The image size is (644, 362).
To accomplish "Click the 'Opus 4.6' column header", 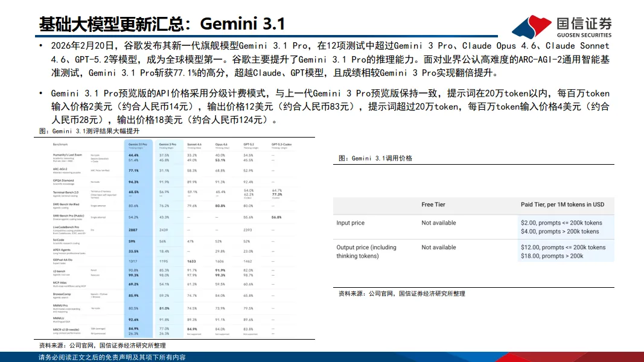I will point(222,145).
